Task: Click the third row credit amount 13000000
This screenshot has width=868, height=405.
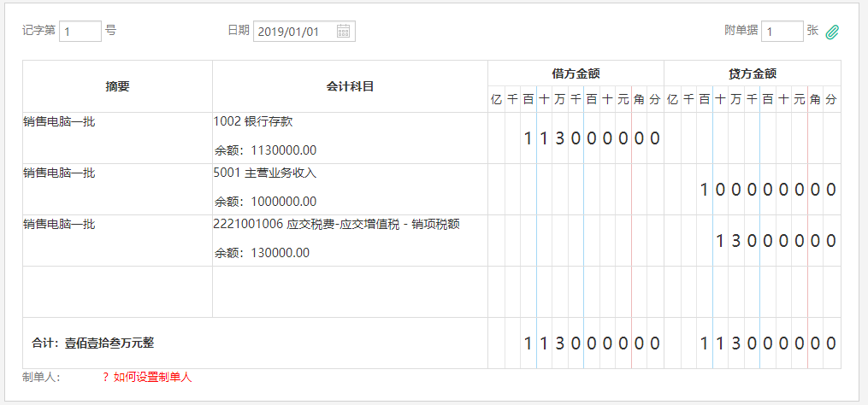Action: point(775,241)
